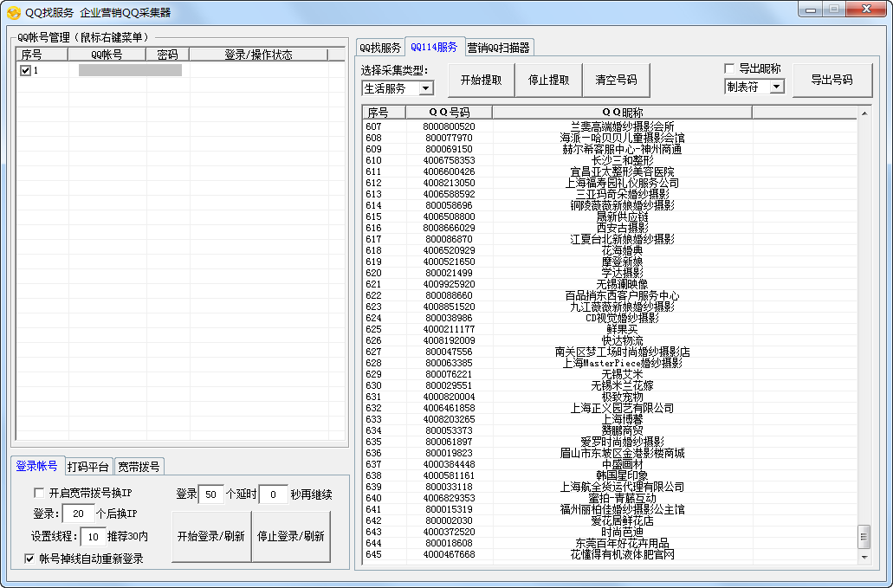Screen dimensions: 893x588
Task: Export numbers with 导出号码 button
Action: (831, 80)
